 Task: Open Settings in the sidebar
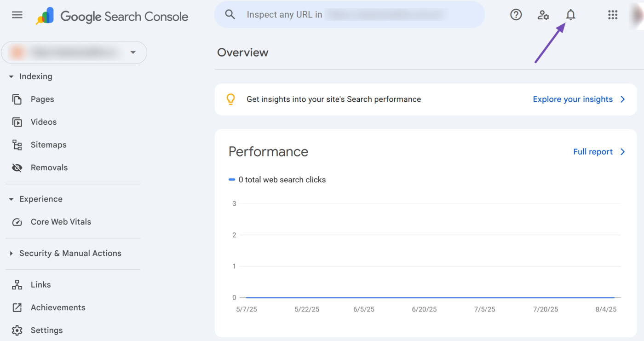pos(46,330)
